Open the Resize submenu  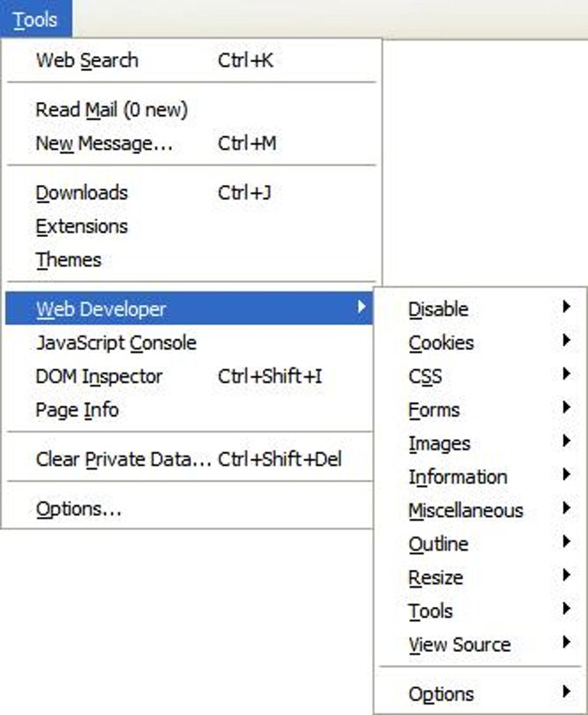click(436, 578)
